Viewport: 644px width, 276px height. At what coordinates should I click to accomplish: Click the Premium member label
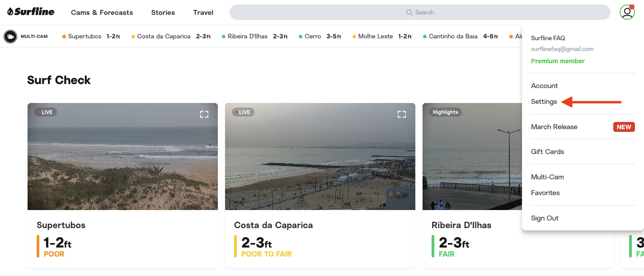[x=558, y=61]
